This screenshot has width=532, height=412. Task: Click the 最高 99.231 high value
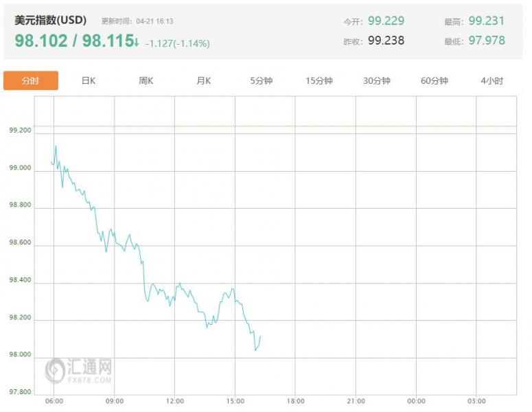pyautogui.click(x=486, y=21)
